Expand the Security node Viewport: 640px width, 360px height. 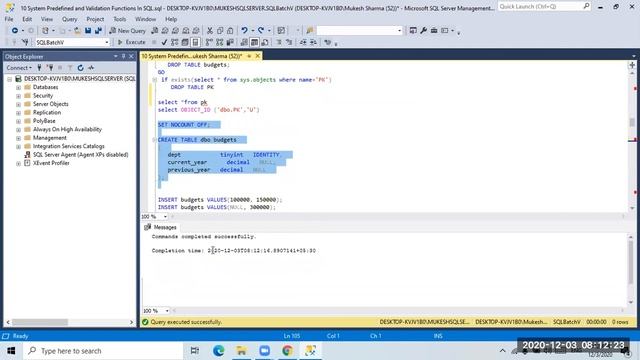point(18,96)
